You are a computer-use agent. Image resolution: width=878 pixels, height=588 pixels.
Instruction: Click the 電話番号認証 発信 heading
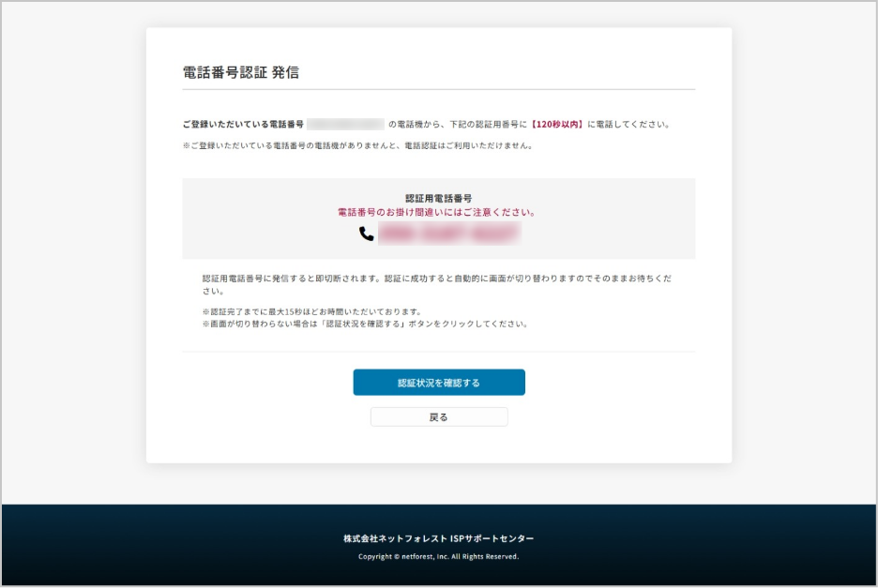tap(241, 72)
